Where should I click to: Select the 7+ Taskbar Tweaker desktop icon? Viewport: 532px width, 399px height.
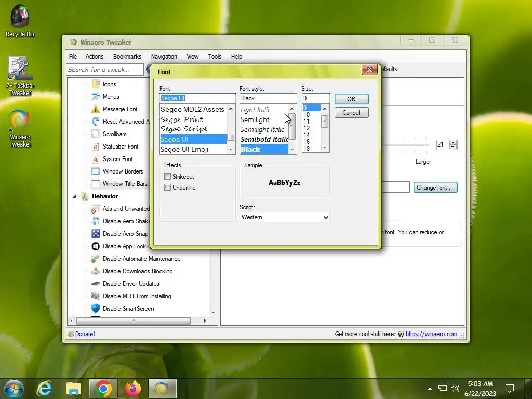[20, 76]
